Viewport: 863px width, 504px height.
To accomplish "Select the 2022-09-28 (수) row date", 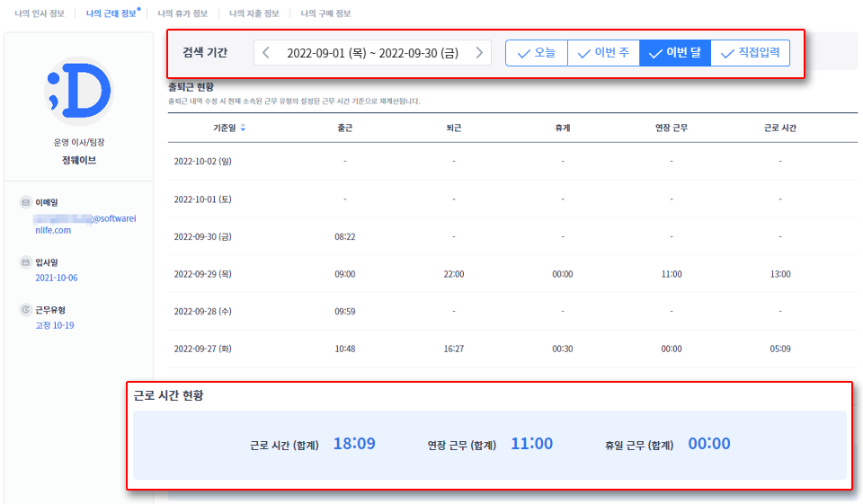I will click(202, 312).
